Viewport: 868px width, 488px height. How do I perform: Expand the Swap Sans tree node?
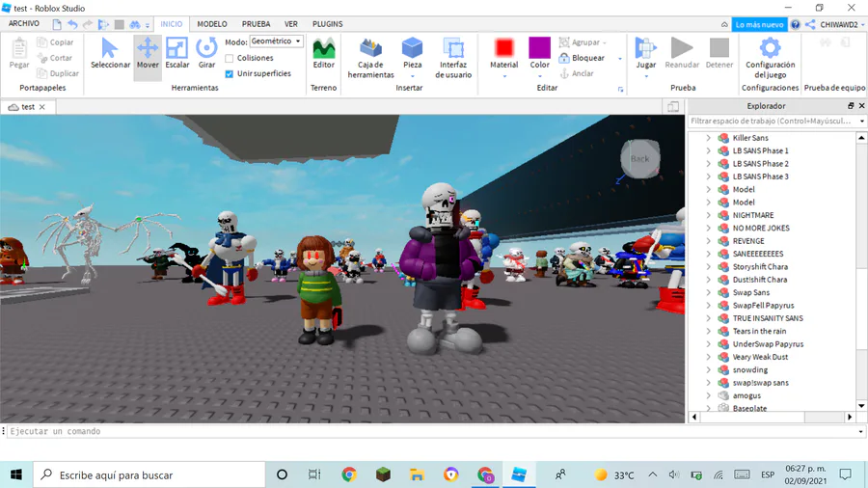(709, 292)
